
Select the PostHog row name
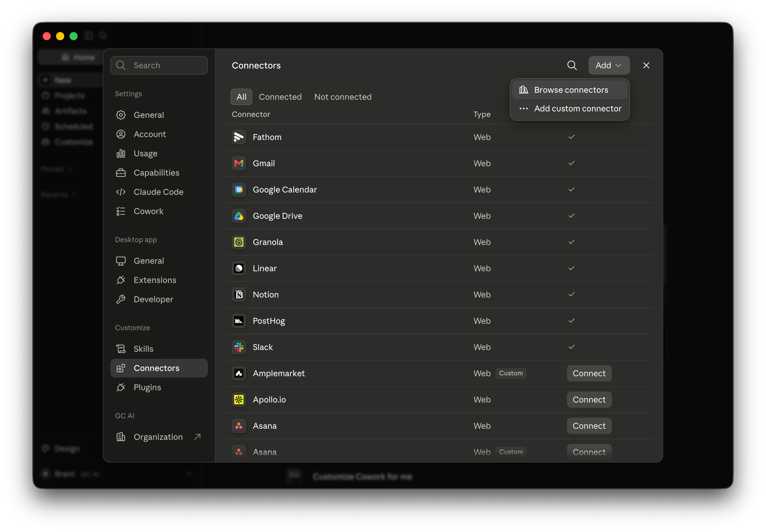pos(269,321)
